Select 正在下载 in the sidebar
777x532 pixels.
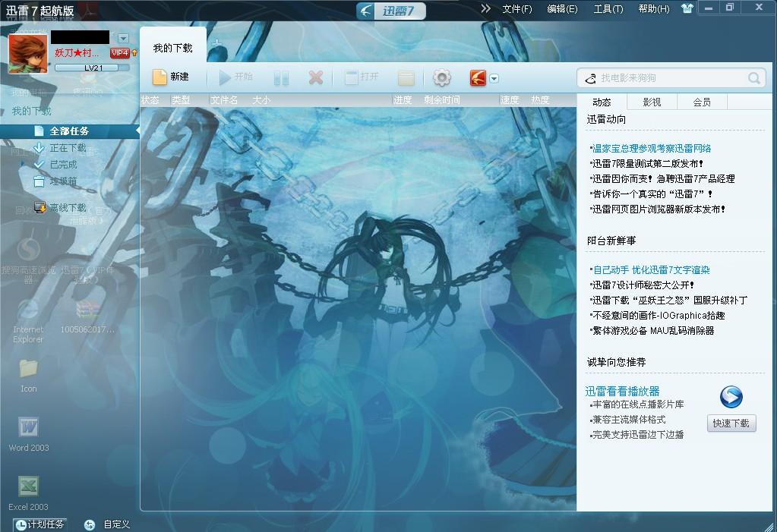68,148
